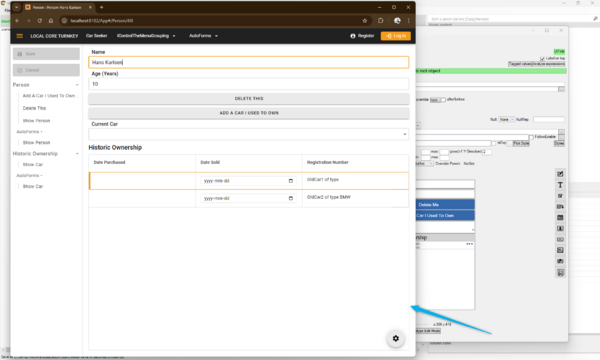Click the Save button
The height and width of the screenshot is (360, 600).
coord(46,54)
